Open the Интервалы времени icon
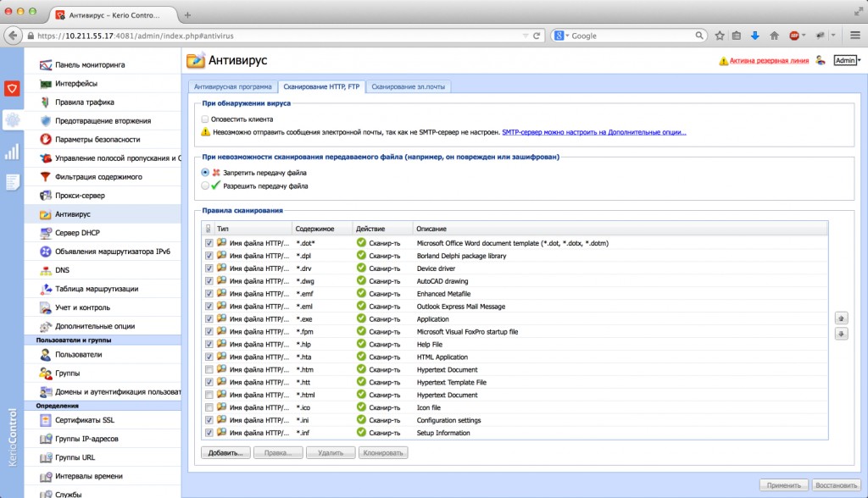 [x=46, y=477]
